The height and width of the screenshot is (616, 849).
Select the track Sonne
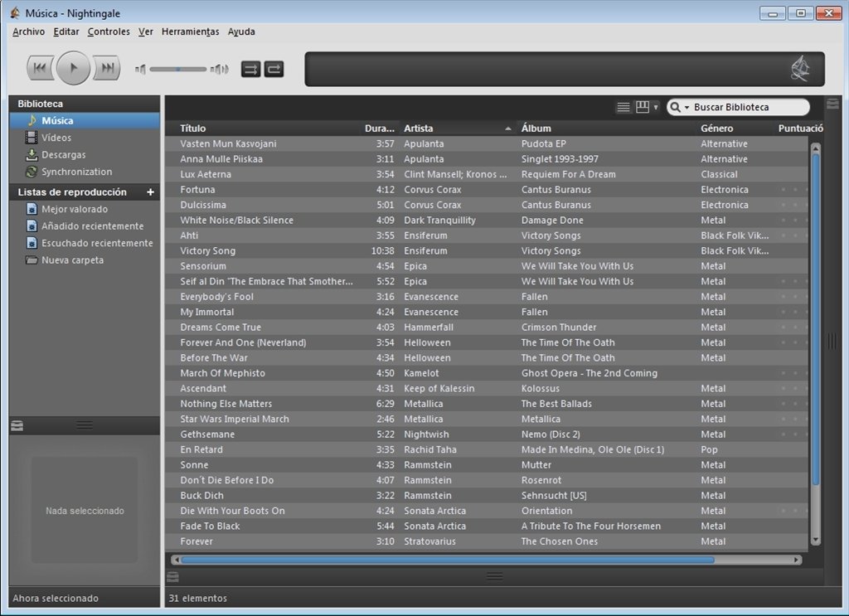[x=488, y=465]
